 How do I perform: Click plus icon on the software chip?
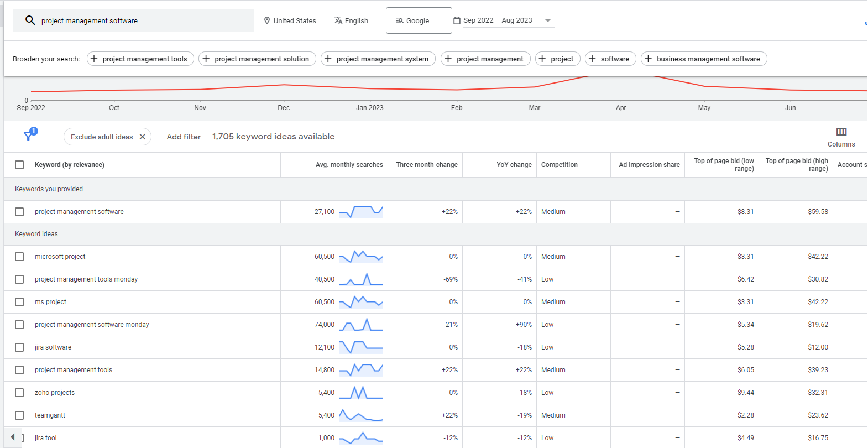click(592, 59)
